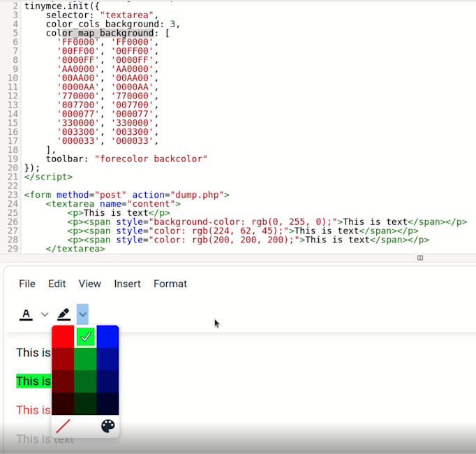The width and height of the screenshot is (476, 454).
Task: Pick the 770000 maroon swatch
Action: [x=63, y=381]
